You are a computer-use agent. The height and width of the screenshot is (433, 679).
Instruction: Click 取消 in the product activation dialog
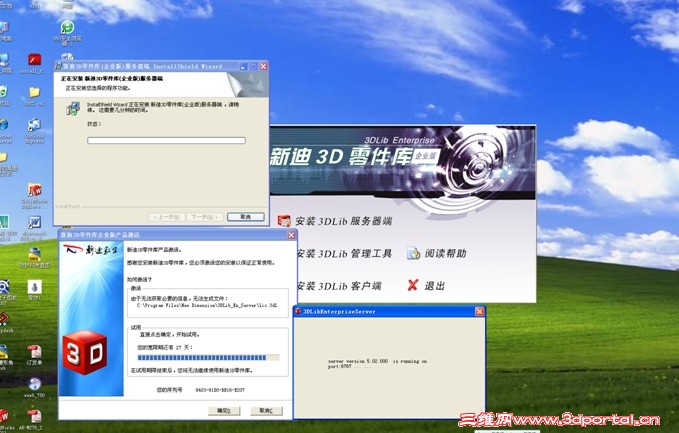point(266,410)
